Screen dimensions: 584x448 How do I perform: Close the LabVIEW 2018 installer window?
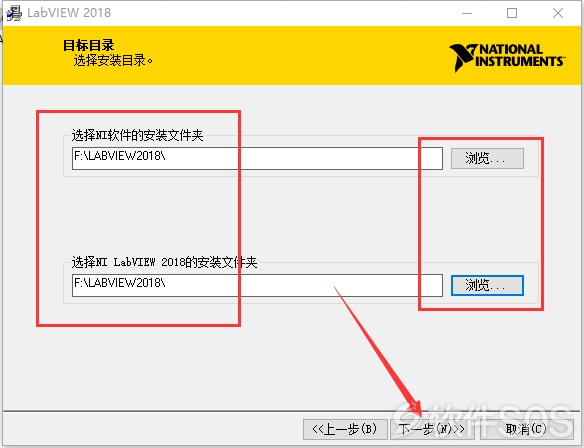(x=558, y=13)
